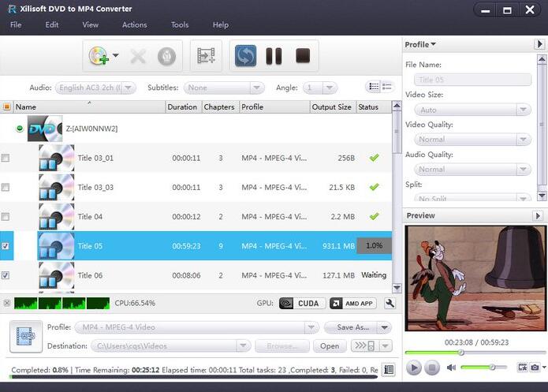
Task: Click the add video clip filmstrip icon
Action: pyautogui.click(x=206, y=56)
